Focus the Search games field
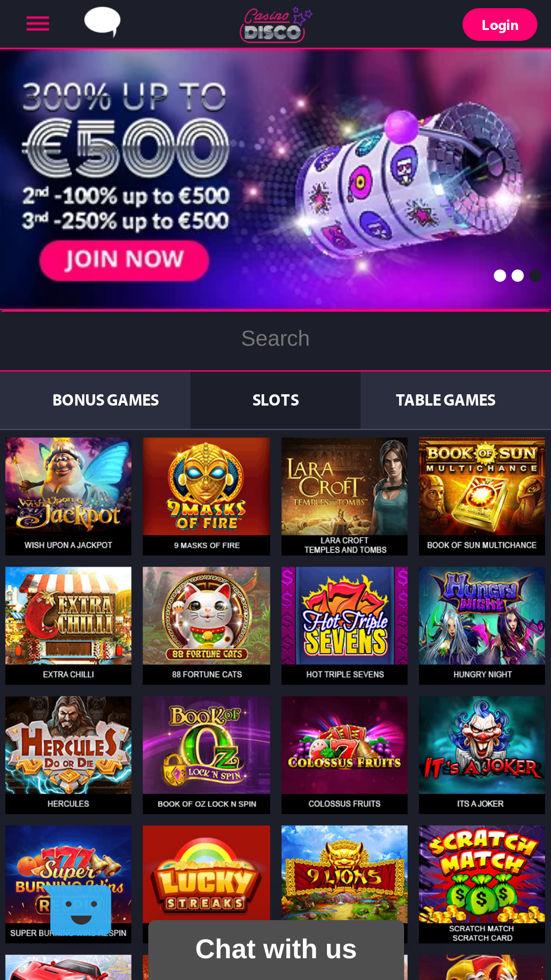The image size is (551, 980). point(276,338)
